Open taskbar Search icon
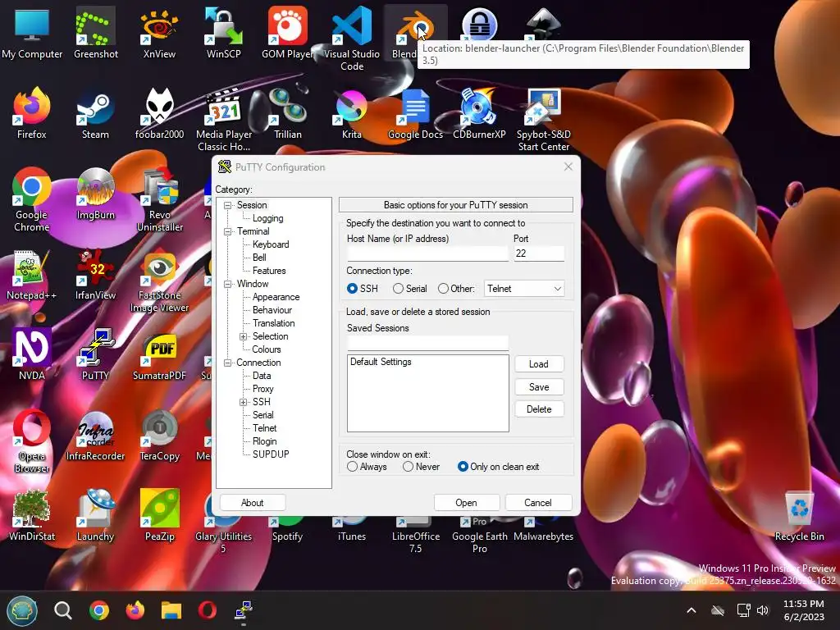Screen dimensions: 840x630 62,610
